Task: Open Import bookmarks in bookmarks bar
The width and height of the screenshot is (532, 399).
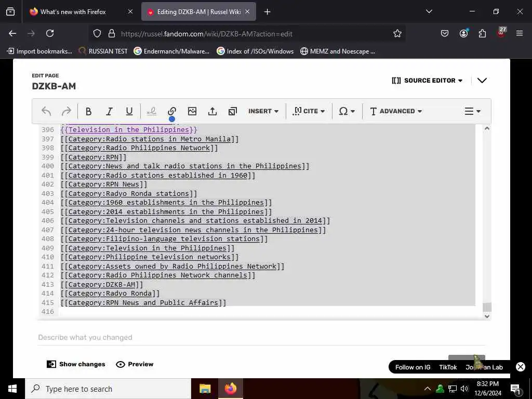Action: (x=39, y=51)
